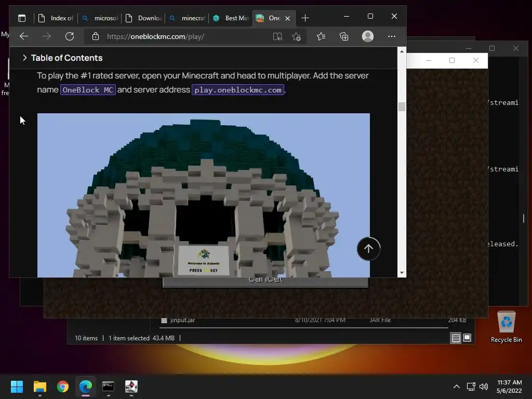The width and height of the screenshot is (532, 399).
Task: Go forward in Edge
Action: pyautogui.click(x=46, y=36)
